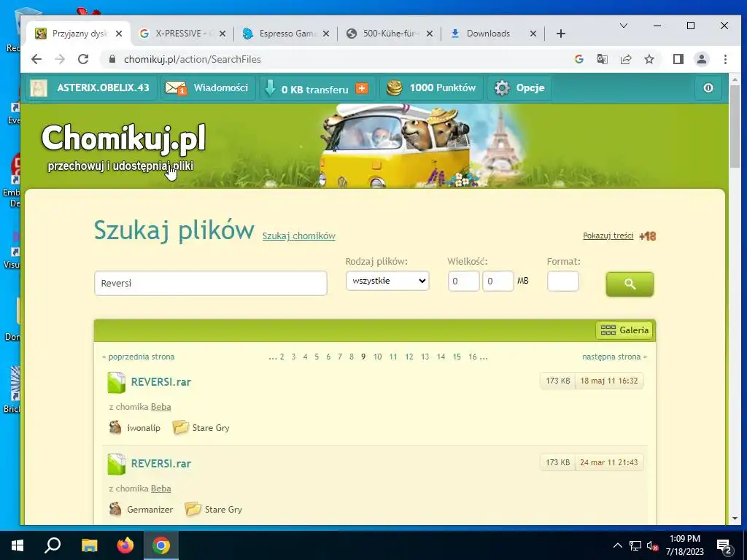Open first REVERSI.rar file name link
Viewport: 747px width, 560px height.
point(161,382)
